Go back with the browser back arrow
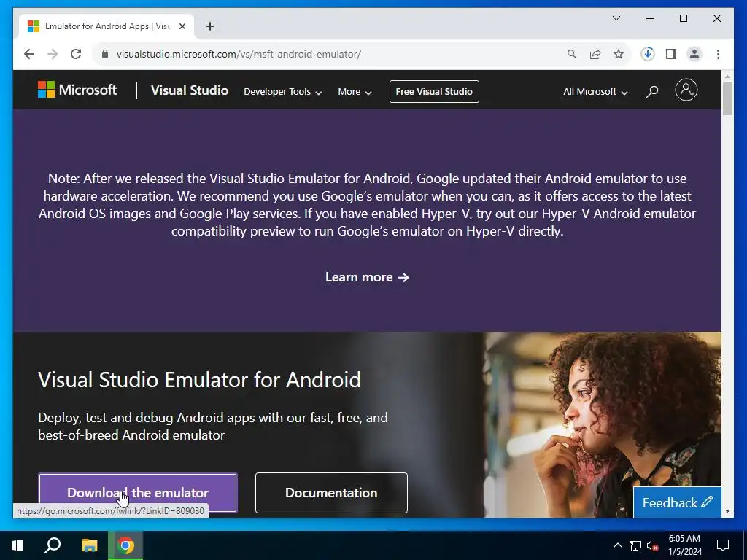 pos(29,54)
